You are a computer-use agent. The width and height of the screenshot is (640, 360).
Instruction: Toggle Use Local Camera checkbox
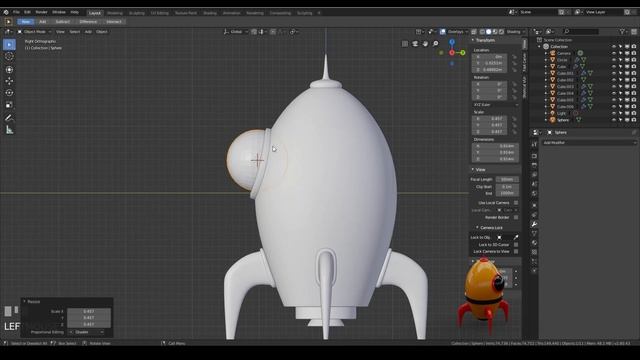[x=516, y=202]
